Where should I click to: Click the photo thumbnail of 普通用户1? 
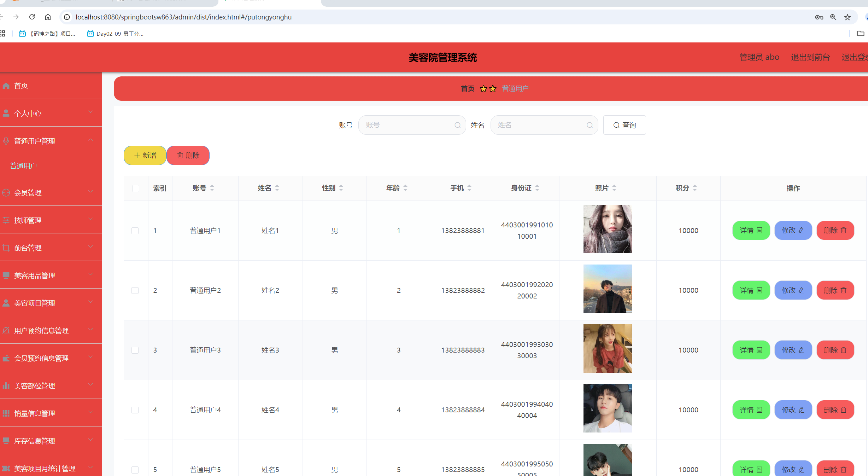pyautogui.click(x=608, y=229)
